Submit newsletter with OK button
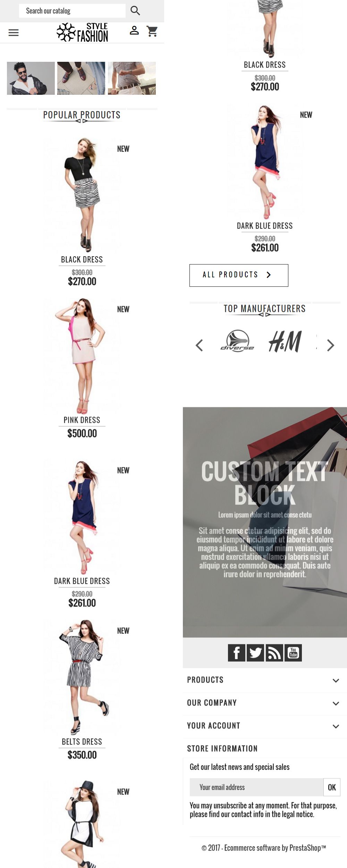Viewport: 347px width, 868px height. click(x=332, y=787)
